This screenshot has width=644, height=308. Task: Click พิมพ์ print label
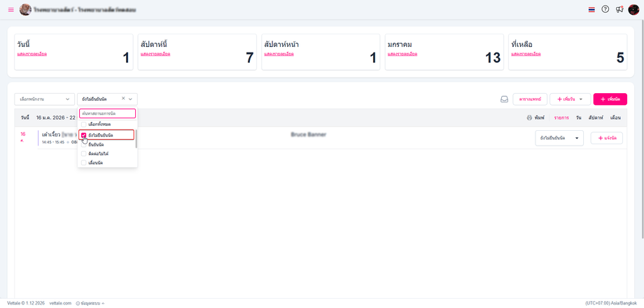(539, 118)
